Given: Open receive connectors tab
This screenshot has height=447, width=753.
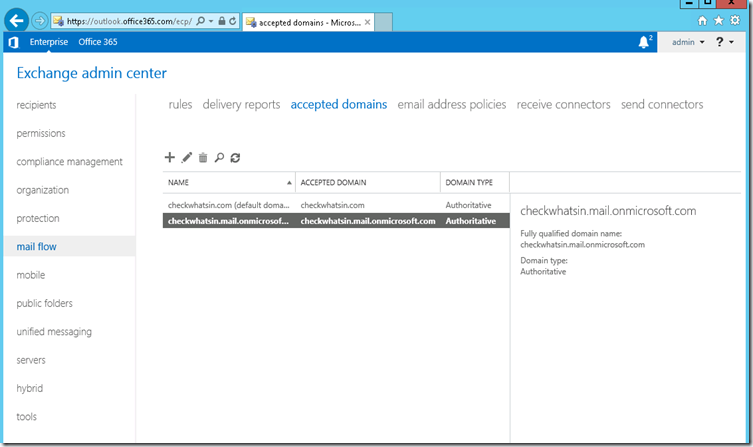Looking at the screenshot, I should 563,105.
